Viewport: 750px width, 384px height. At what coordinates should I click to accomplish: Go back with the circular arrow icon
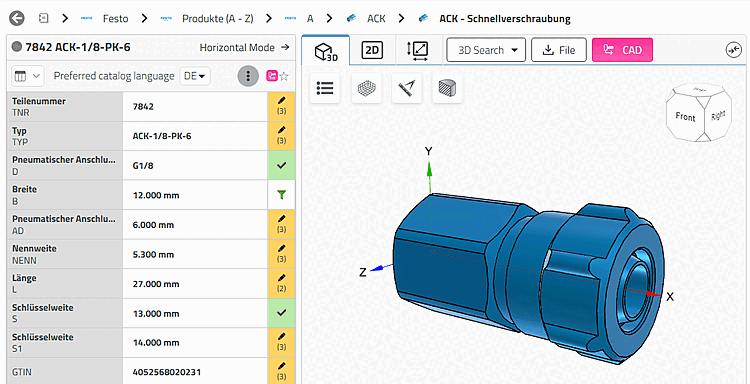17,19
